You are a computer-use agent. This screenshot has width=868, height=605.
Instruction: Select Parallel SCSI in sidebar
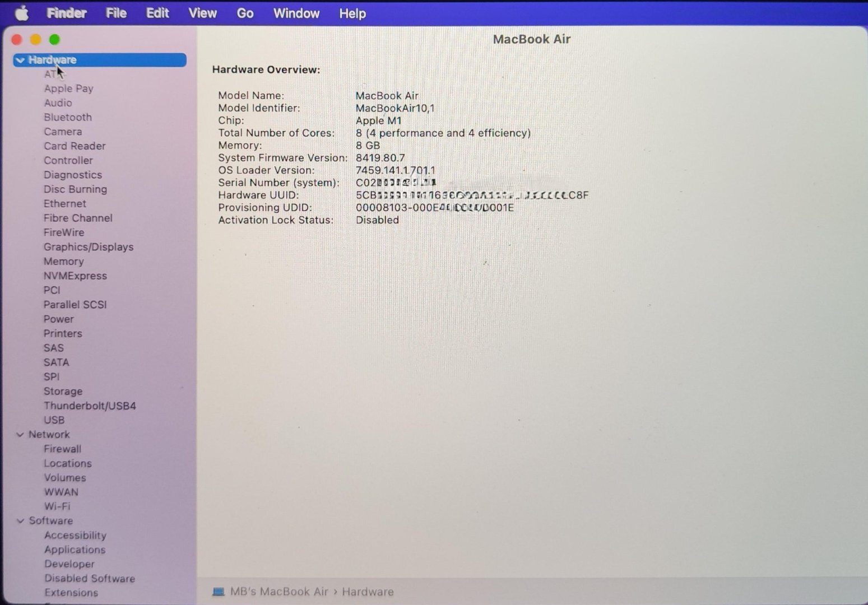click(x=75, y=305)
